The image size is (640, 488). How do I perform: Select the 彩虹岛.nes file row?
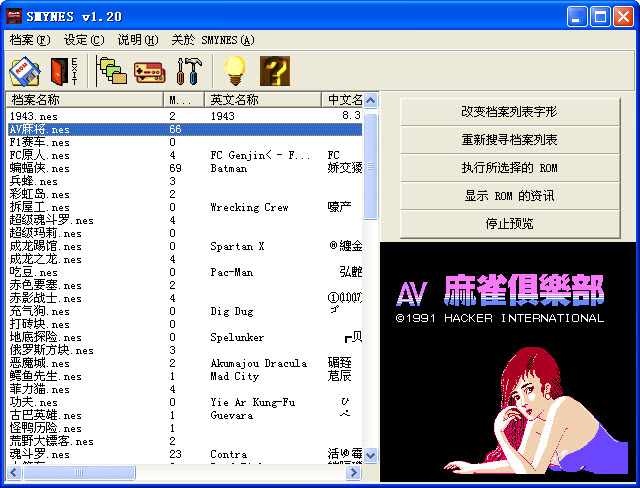pos(184,194)
